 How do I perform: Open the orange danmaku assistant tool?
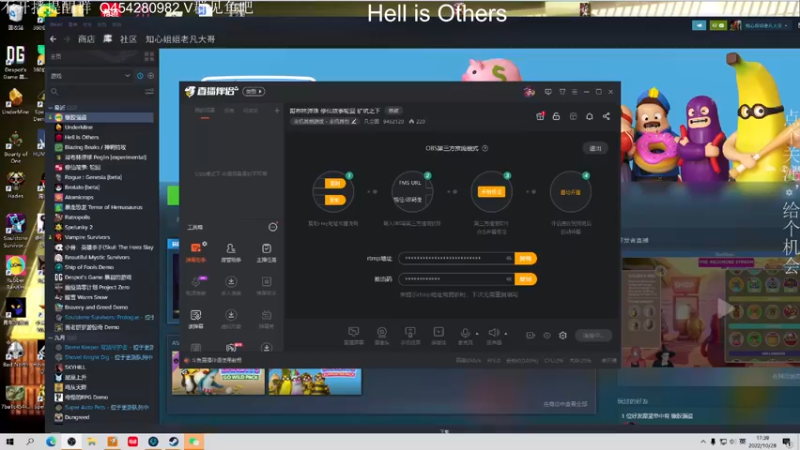point(196,252)
